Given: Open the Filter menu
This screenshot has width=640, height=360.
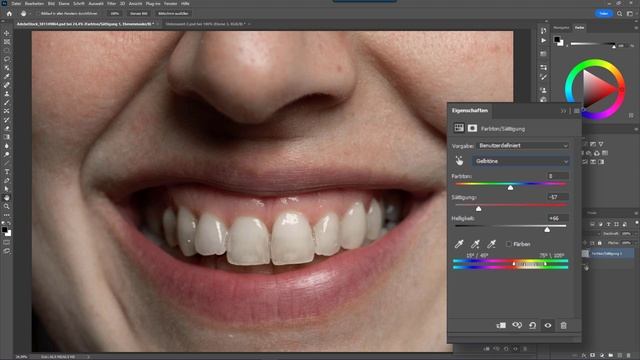Looking at the screenshot, I should pyautogui.click(x=111, y=3).
